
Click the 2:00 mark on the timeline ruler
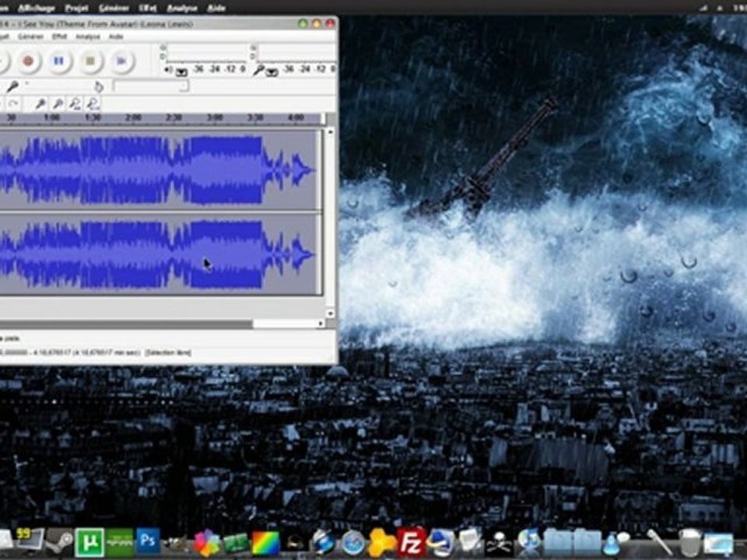click(133, 117)
